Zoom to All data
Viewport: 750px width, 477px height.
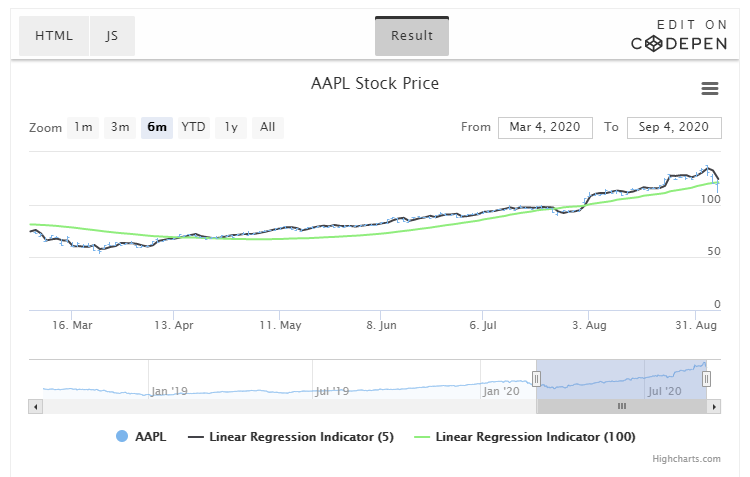268,127
